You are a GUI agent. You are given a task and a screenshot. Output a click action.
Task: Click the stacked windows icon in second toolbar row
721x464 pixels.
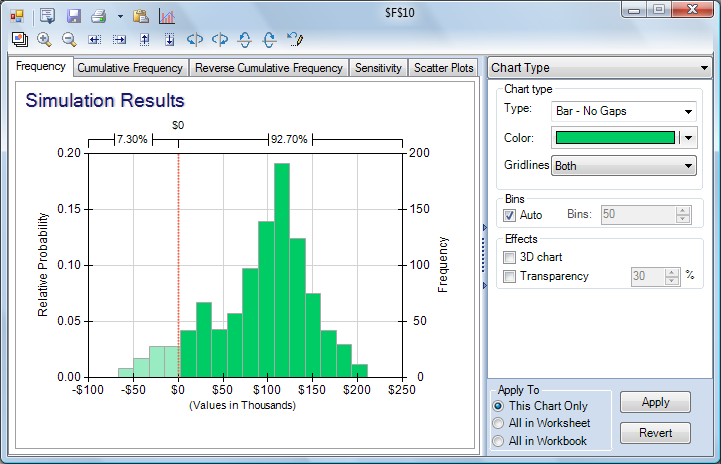click(19, 39)
